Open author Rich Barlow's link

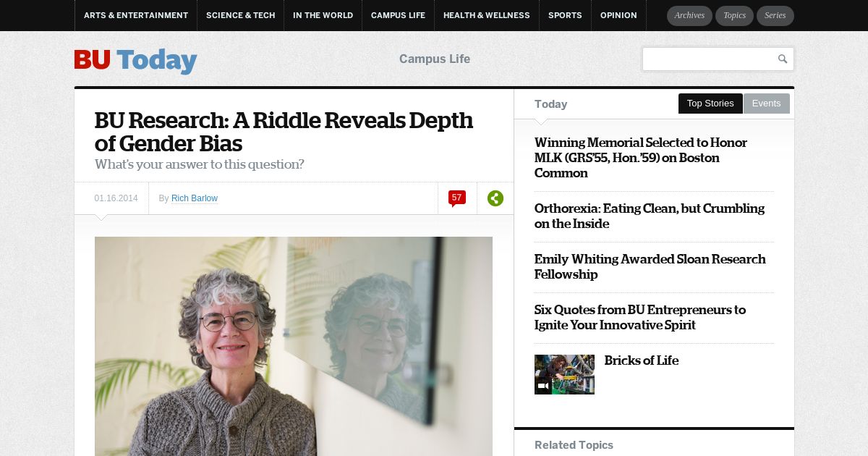click(195, 198)
